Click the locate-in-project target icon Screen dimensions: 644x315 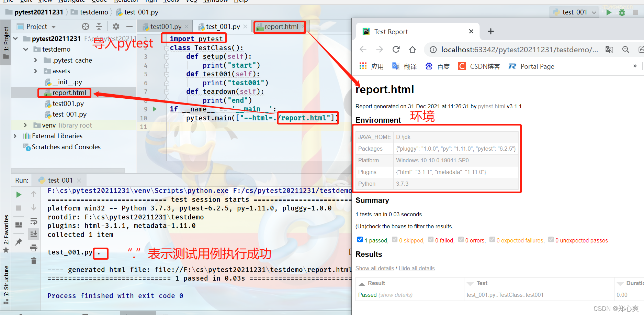click(86, 26)
